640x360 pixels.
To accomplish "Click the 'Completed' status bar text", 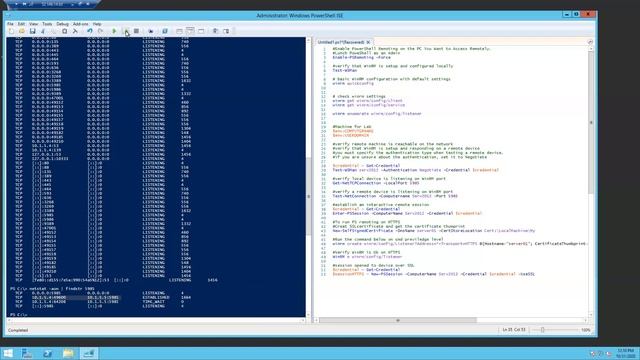I will [18, 330].
